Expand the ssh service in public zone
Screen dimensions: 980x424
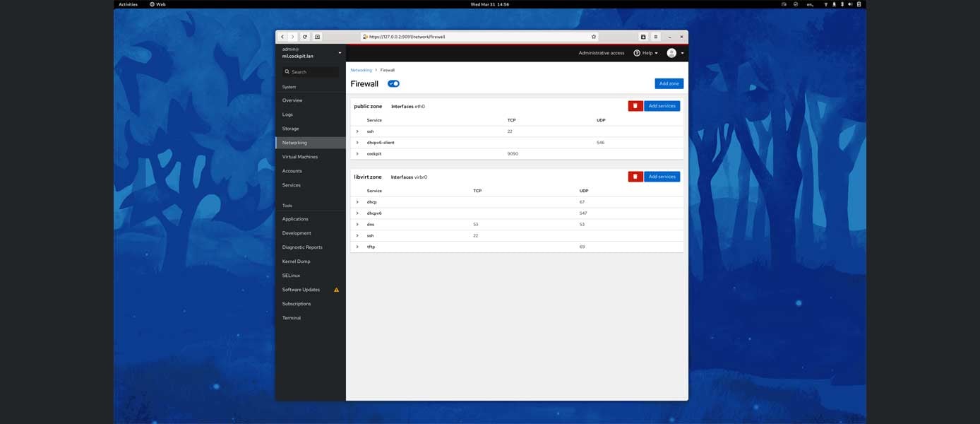pyautogui.click(x=358, y=131)
